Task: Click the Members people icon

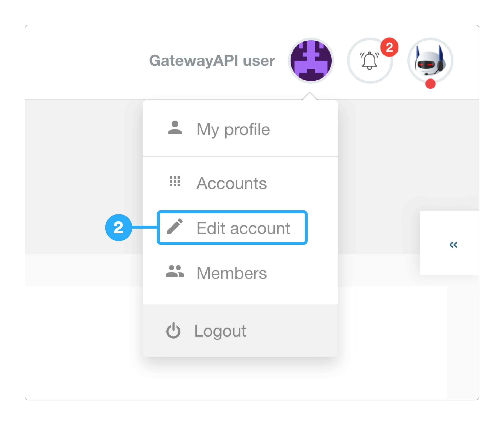Action: coord(175,272)
